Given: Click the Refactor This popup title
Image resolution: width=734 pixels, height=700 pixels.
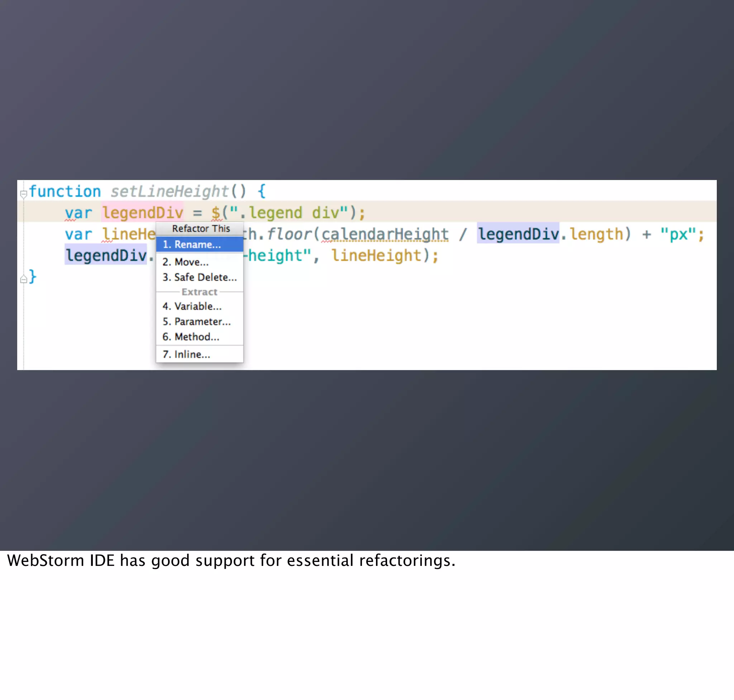Looking at the screenshot, I should click(201, 228).
